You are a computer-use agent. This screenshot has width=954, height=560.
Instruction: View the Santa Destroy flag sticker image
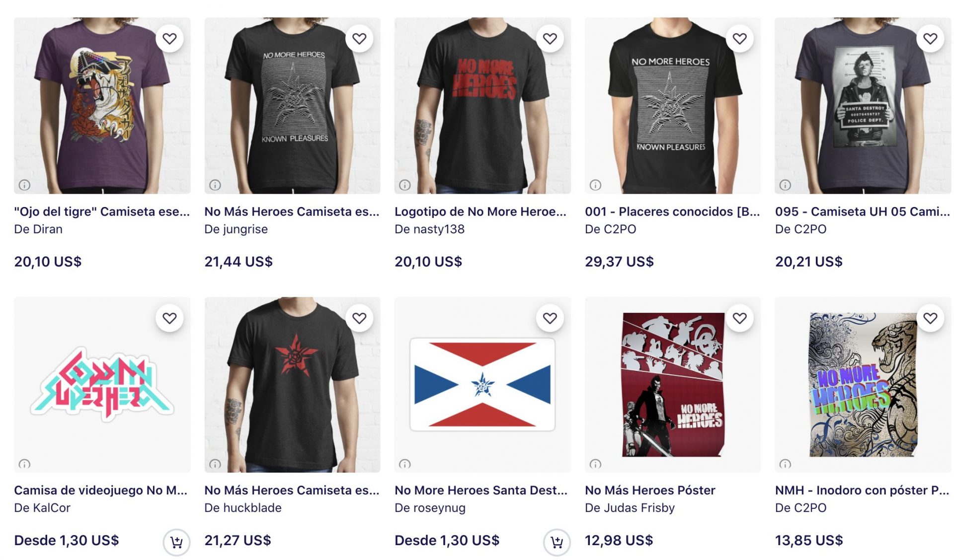tap(482, 384)
